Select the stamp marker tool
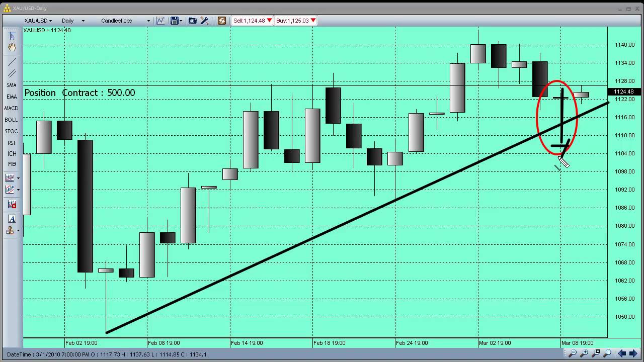The width and height of the screenshot is (644, 362). 10,230
